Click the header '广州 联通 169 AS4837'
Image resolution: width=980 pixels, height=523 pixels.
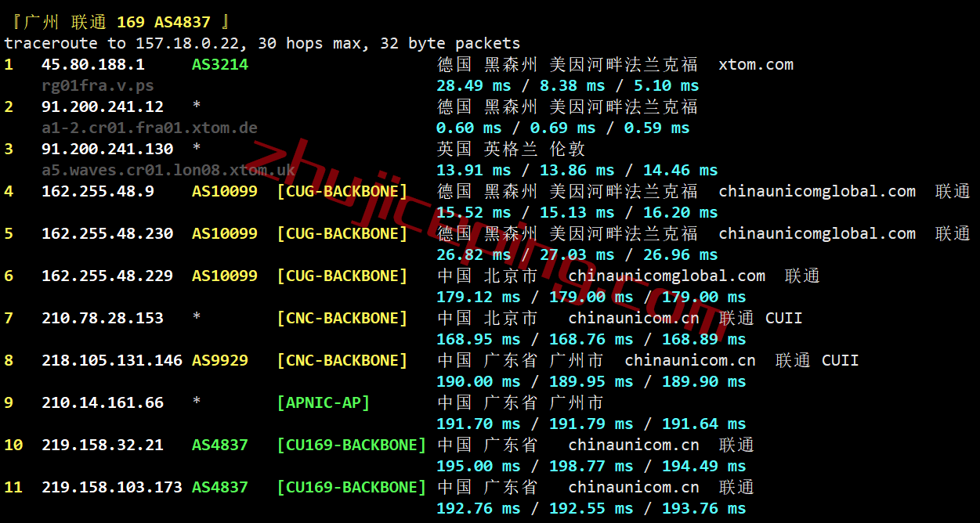118,22
